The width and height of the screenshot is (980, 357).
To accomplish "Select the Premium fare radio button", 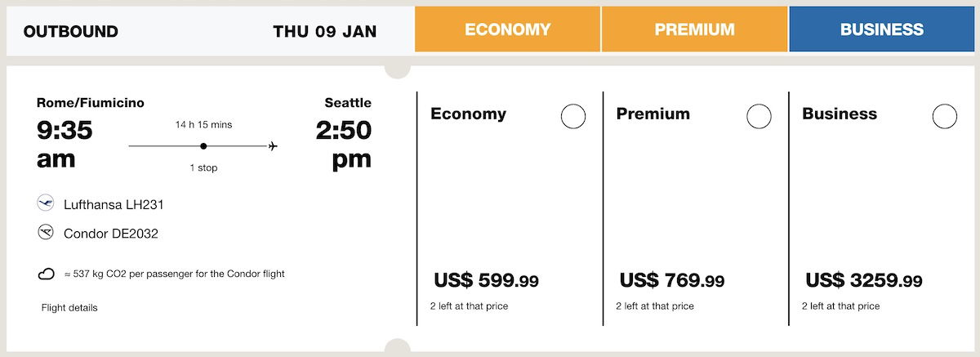I will [759, 117].
